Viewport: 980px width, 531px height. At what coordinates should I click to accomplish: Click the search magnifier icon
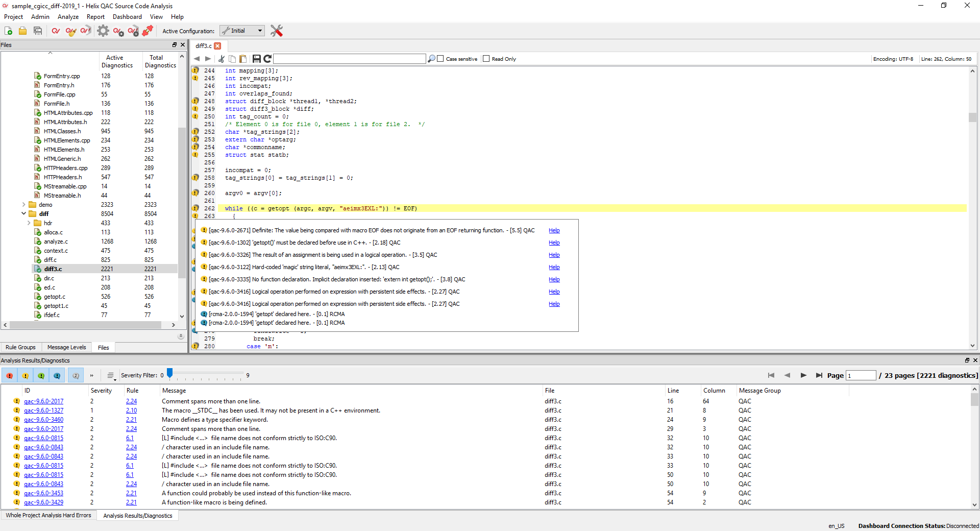[432, 59]
